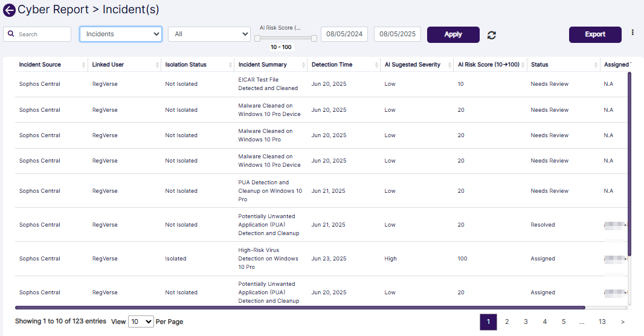Click 'Sophos Central' in the EICAR row

(x=39, y=84)
